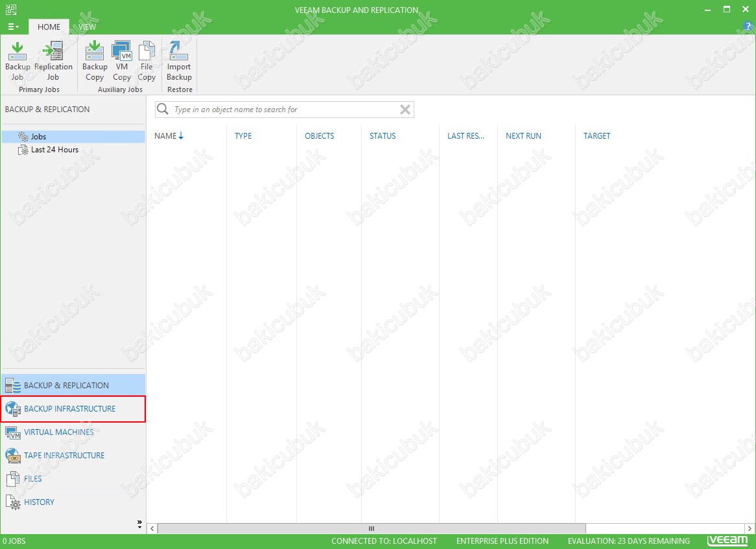Click the Veeam logo in status bar
756x549 pixels.
pyautogui.click(x=727, y=541)
